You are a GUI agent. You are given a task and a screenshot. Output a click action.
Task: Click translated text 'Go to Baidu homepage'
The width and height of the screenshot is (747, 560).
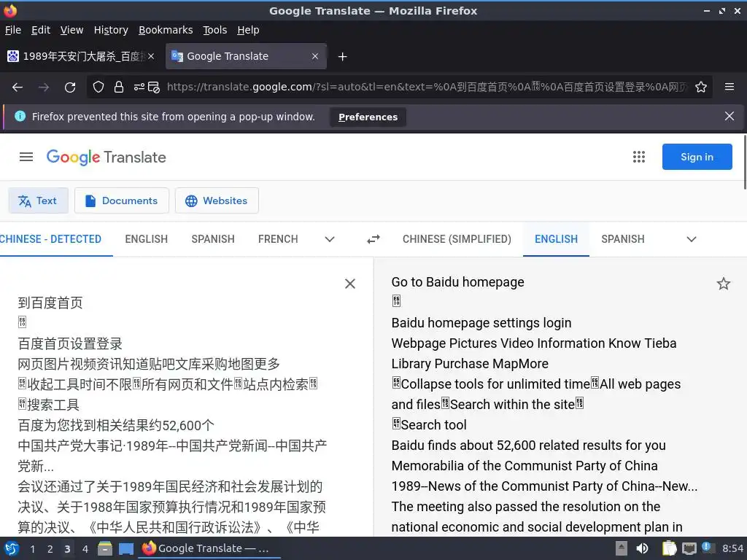pos(457,282)
